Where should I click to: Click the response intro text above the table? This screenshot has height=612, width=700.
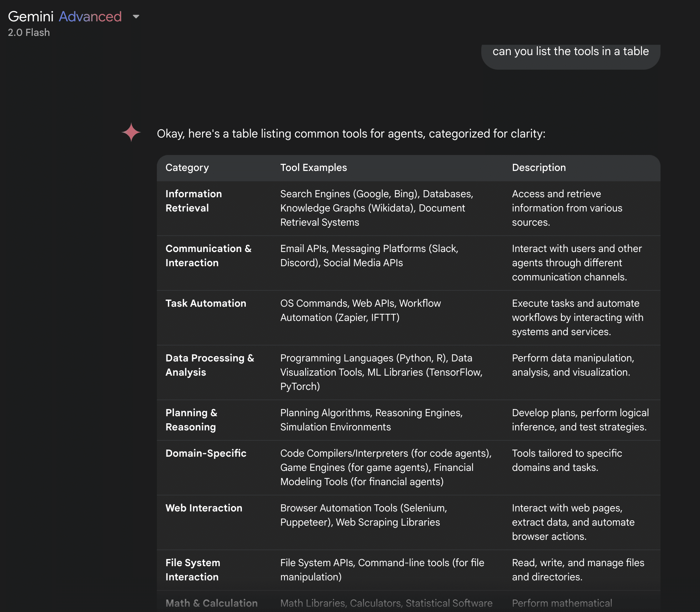pos(351,134)
